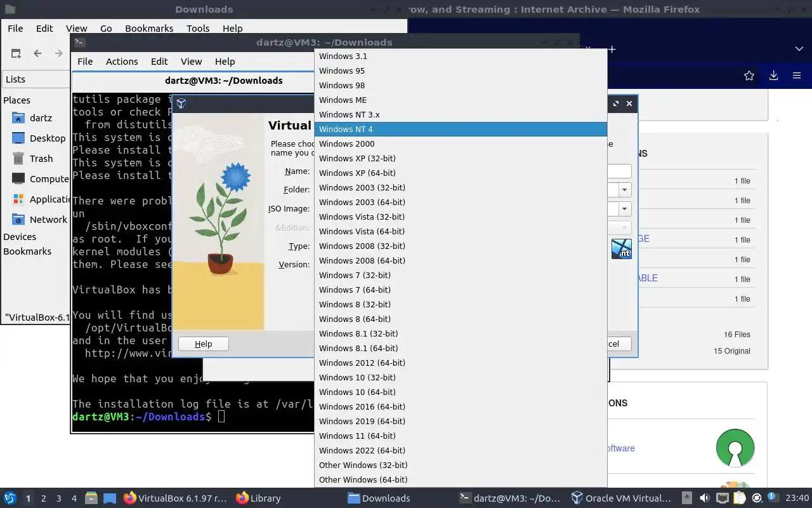Image resolution: width=812 pixels, height=508 pixels.
Task: Click Devices section in file manager sidebar
Action: 20,237
